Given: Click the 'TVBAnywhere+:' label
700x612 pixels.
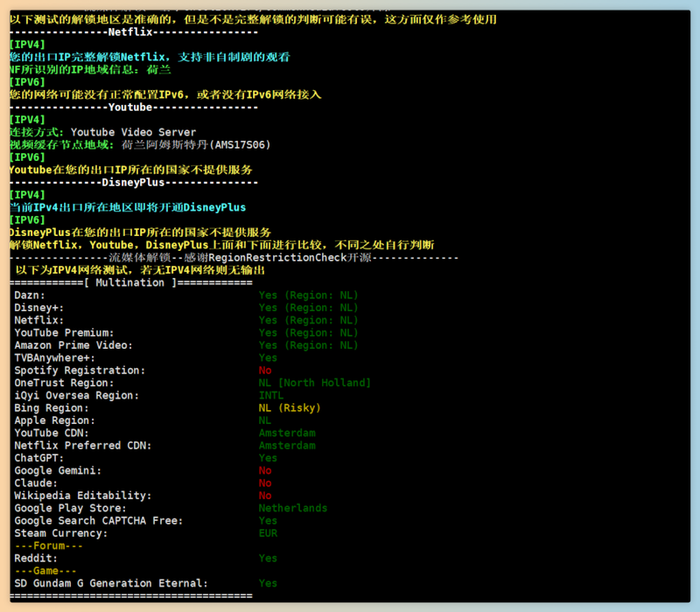Looking at the screenshot, I should [x=54, y=358].
